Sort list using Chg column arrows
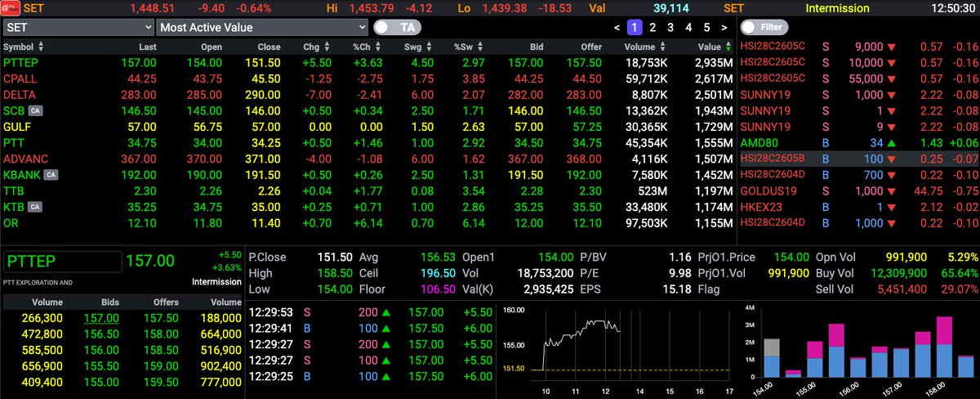 pos(328,47)
